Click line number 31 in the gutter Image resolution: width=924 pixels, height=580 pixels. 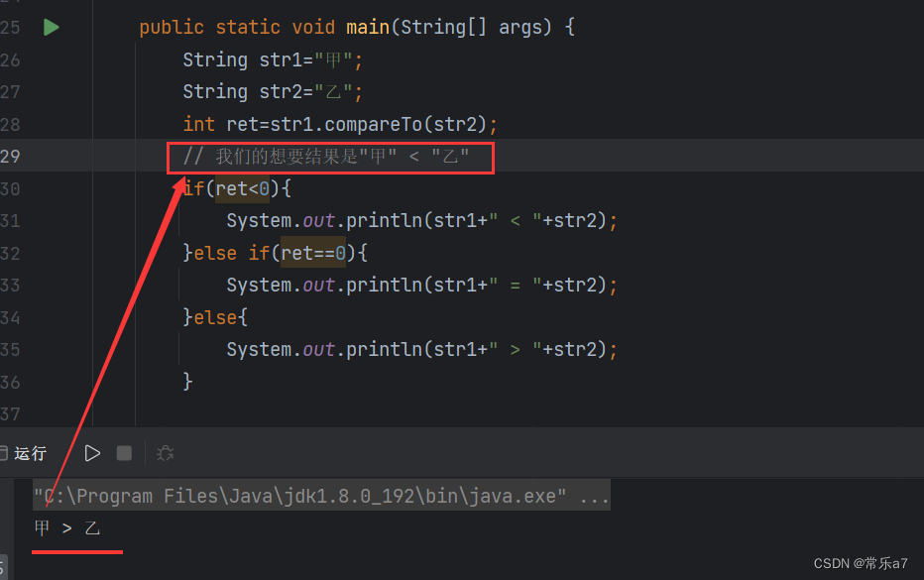(x=10, y=221)
